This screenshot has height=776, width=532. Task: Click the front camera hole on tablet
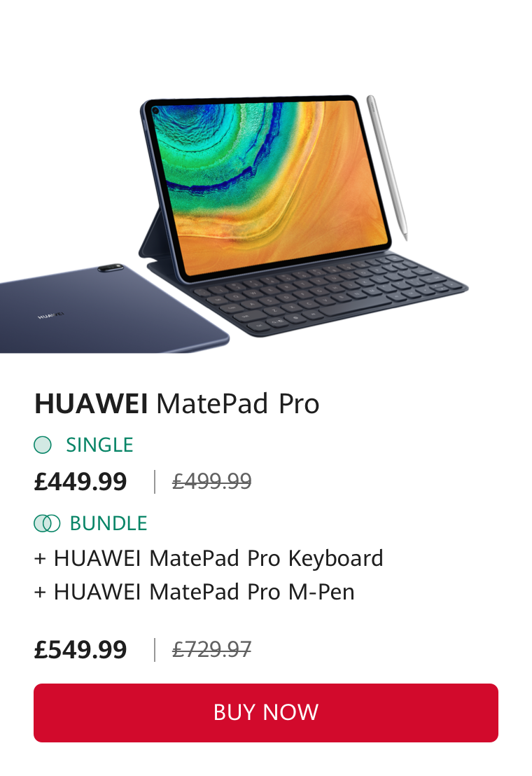pos(155,110)
